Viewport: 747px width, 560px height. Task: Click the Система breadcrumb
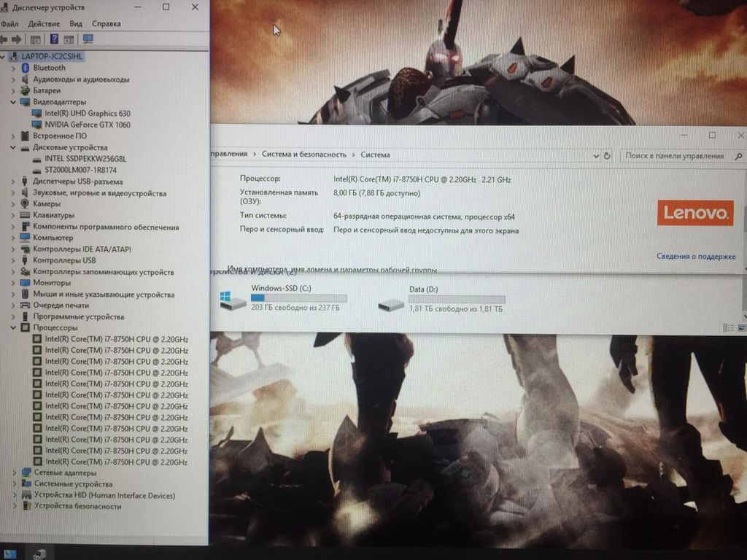point(376,155)
